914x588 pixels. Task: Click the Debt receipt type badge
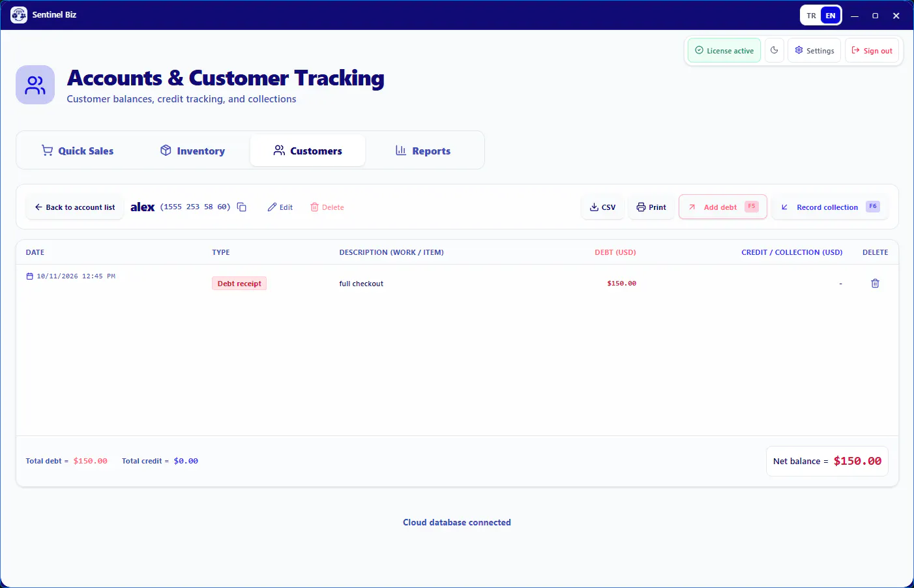tap(239, 284)
